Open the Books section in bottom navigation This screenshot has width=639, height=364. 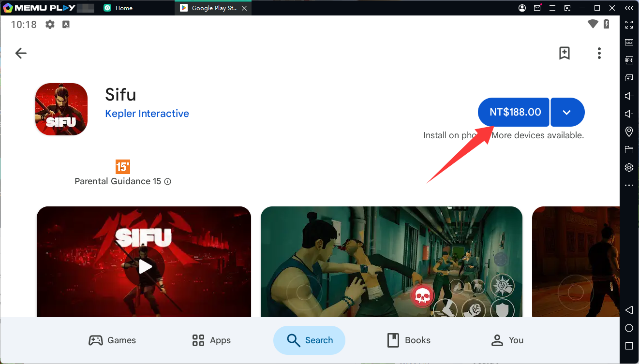pyautogui.click(x=409, y=340)
